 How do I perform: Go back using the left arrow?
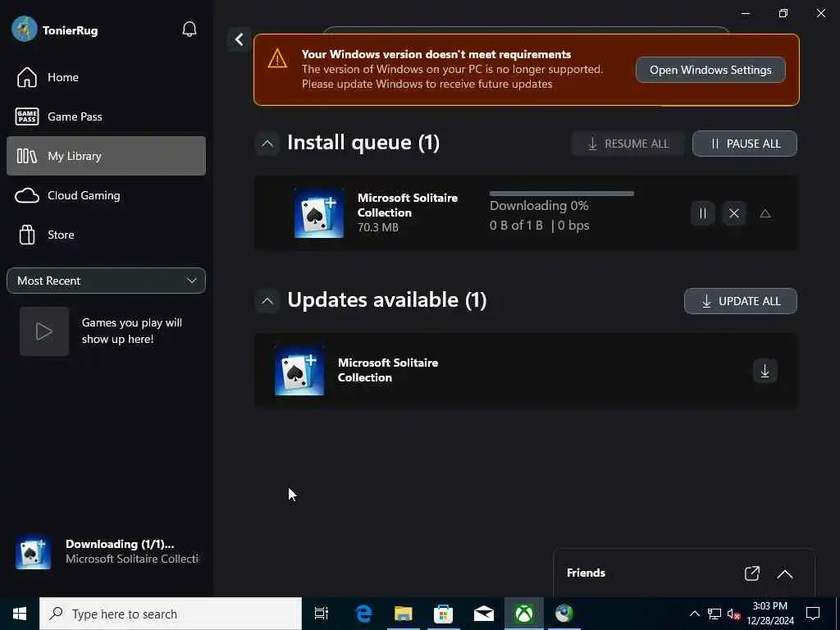pos(239,39)
